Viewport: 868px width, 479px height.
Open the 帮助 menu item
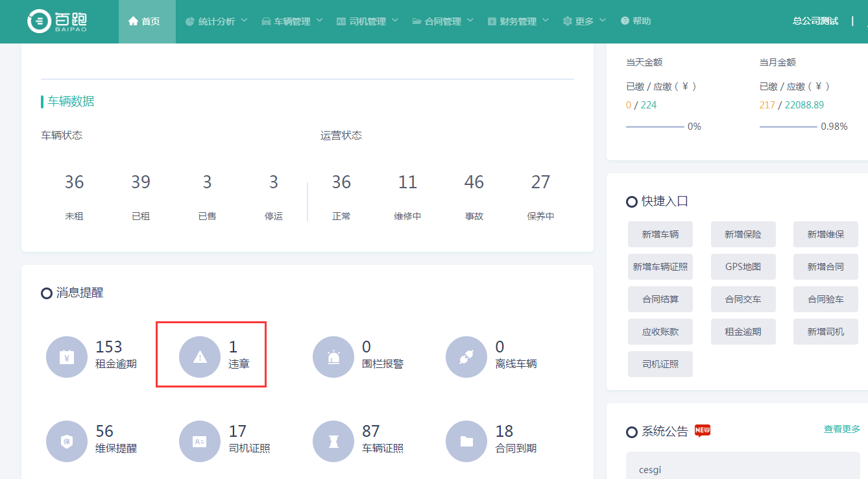(x=636, y=21)
